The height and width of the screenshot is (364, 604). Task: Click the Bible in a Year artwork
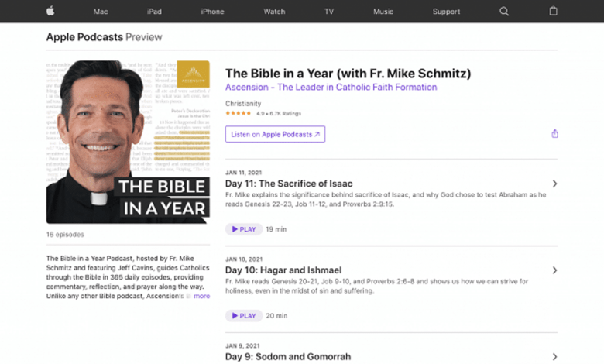[x=128, y=142]
